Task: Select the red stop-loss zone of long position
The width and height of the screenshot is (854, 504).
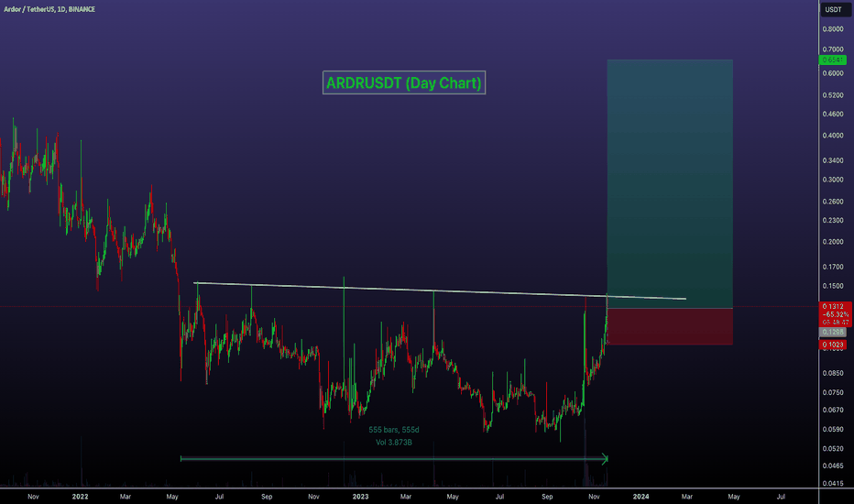Action: [670, 326]
